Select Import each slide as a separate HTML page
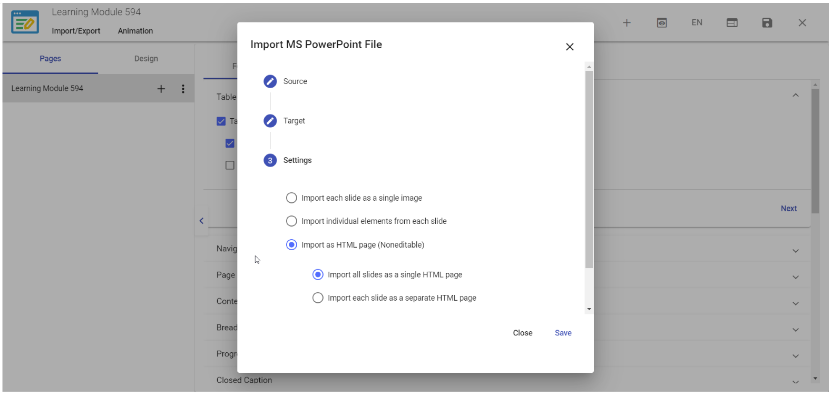 click(317, 297)
